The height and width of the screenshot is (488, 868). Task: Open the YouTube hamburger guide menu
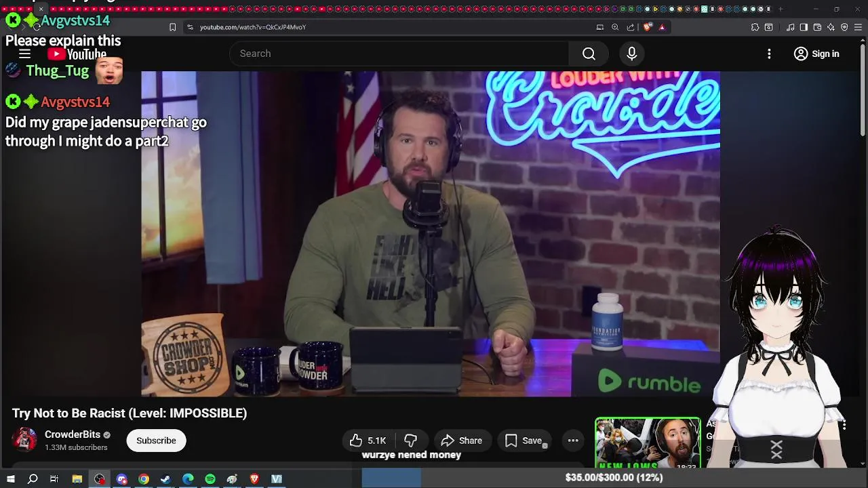24,54
